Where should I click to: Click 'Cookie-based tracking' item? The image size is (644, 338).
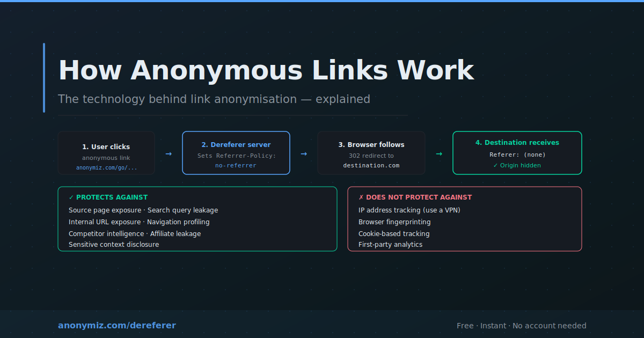click(x=394, y=234)
